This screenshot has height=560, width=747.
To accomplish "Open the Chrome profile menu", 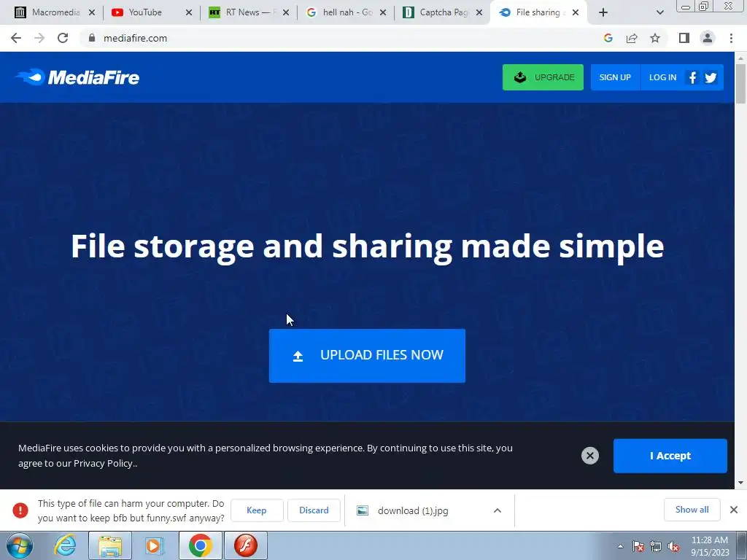I will pos(708,38).
